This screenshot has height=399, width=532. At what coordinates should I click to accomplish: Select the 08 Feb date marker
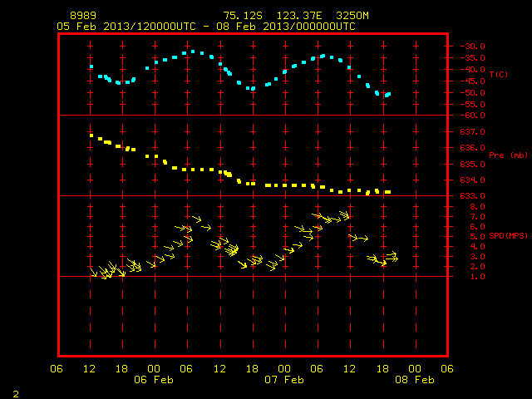coord(415,380)
